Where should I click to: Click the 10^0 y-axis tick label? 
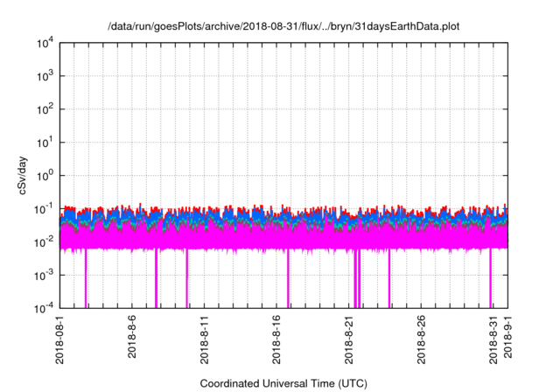[x=45, y=176]
